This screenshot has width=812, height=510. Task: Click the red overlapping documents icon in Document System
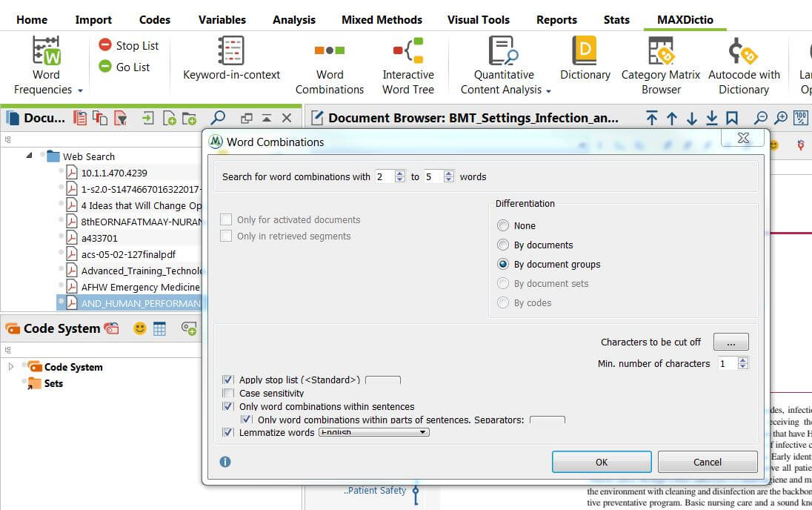100,118
